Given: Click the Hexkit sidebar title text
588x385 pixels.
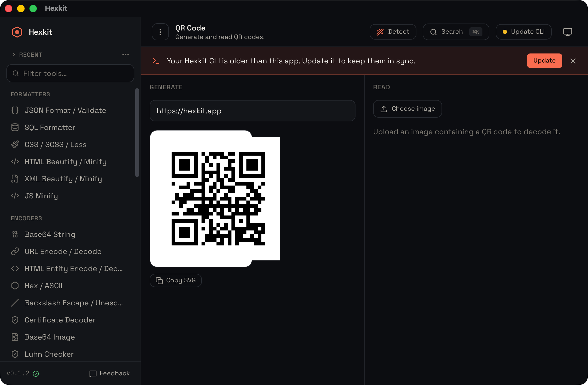Looking at the screenshot, I should coord(40,32).
